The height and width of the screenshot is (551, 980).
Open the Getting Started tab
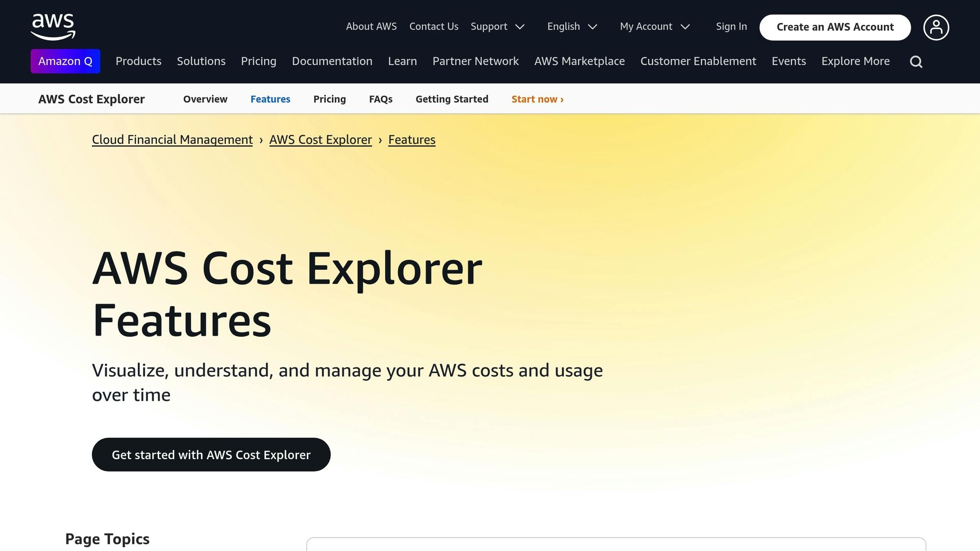[452, 99]
